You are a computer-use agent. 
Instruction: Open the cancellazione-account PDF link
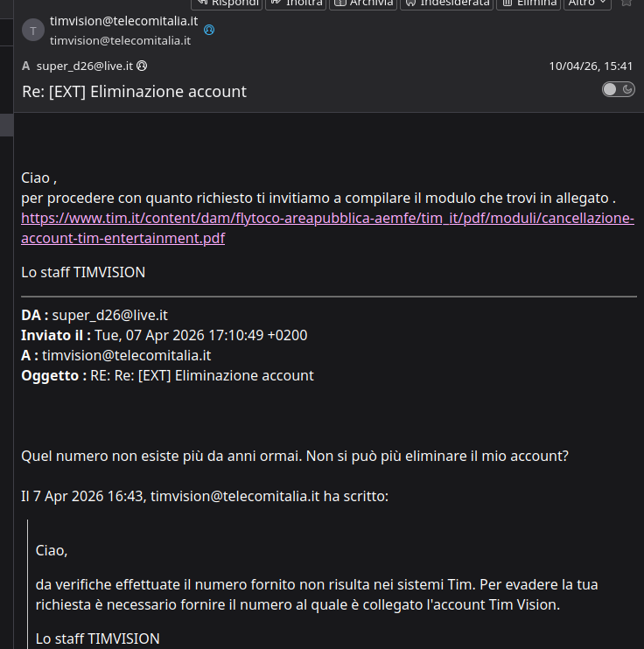pos(326,227)
